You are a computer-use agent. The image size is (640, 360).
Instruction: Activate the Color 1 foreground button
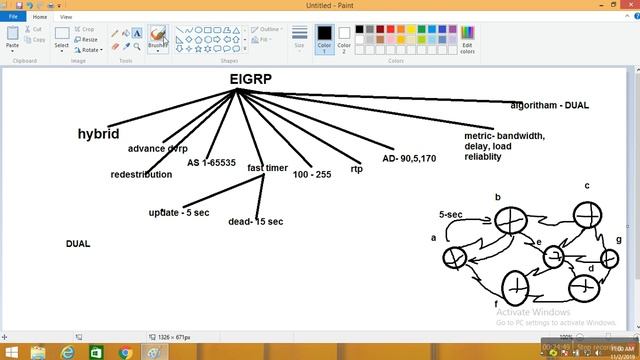click(324, 39)
